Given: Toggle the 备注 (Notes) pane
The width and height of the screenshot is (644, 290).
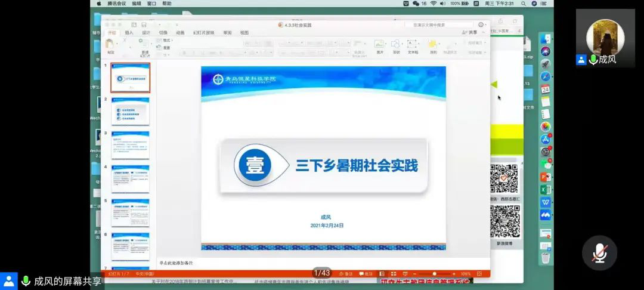Looking at the screenshot, I should pyautogui.click(x=346, y=274).
